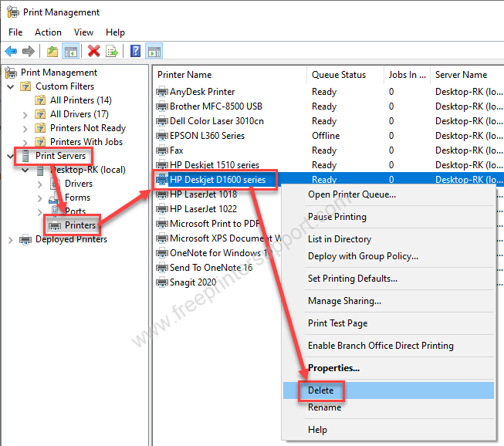Choose Deploy with Group Policy... entry

388,256
